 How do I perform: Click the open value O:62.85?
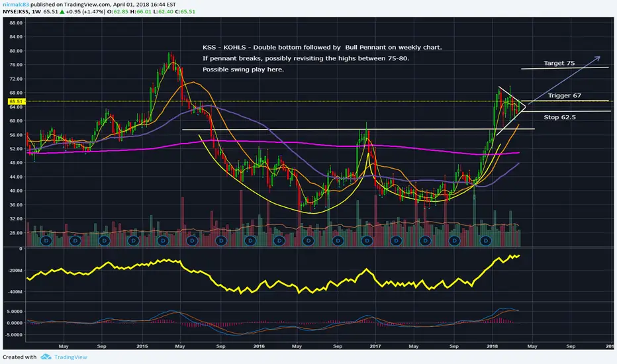coord(118,12)
